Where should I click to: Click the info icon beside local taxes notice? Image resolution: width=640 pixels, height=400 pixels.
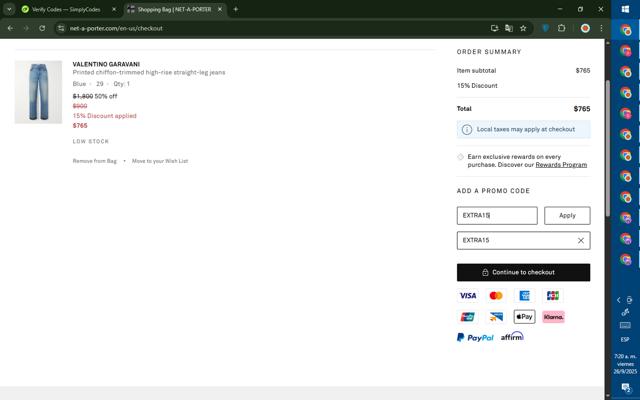(x=467, y=129)
